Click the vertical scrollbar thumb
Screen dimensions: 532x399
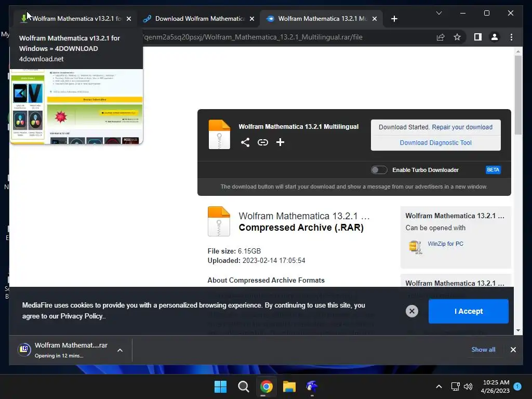[518, 95]
